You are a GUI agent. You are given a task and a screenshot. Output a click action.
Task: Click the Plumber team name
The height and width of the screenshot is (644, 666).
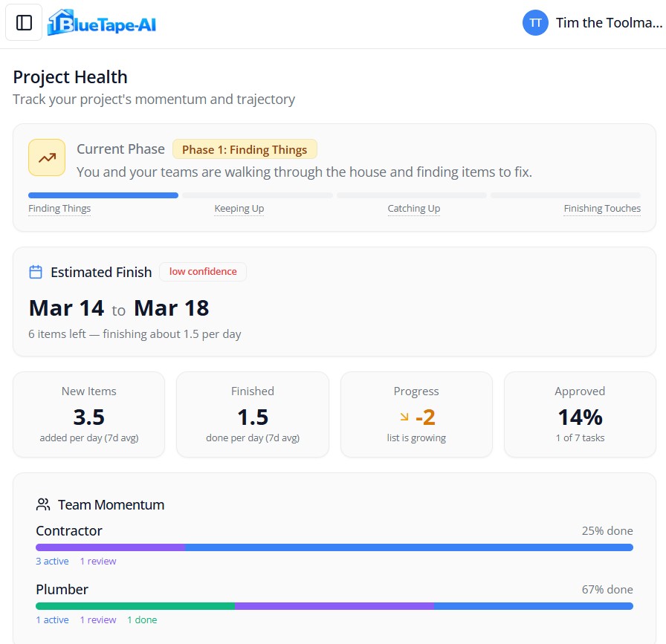point(62,589)
